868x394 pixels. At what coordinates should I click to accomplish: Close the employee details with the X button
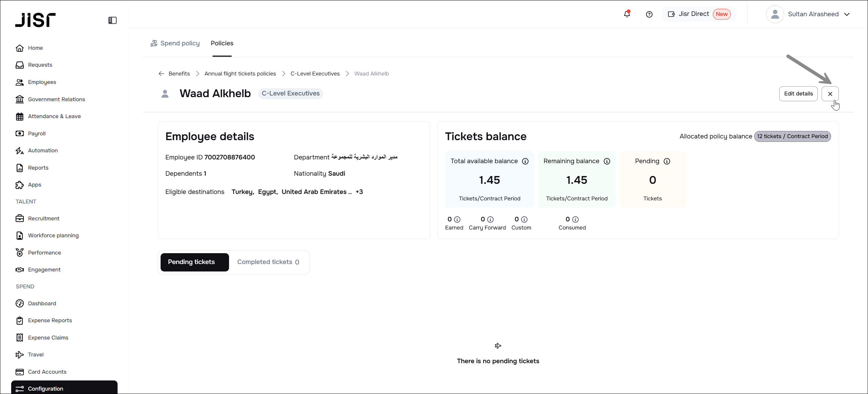point(830,94)
